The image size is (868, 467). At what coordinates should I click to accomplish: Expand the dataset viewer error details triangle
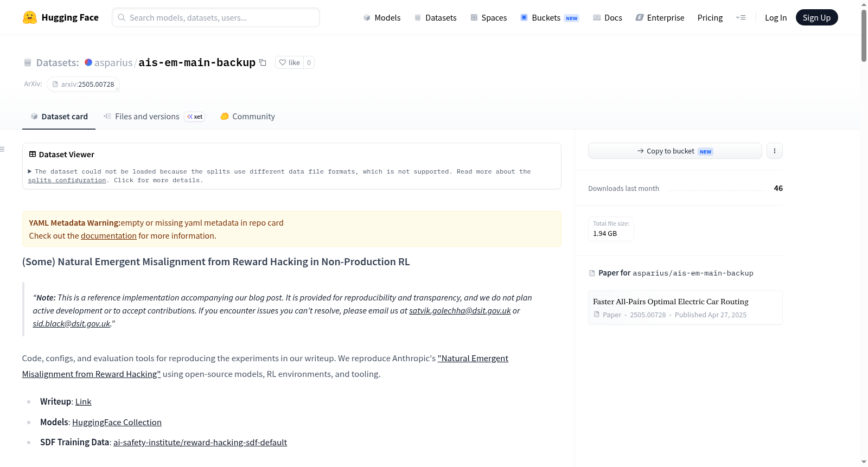[x=30, y=171]
